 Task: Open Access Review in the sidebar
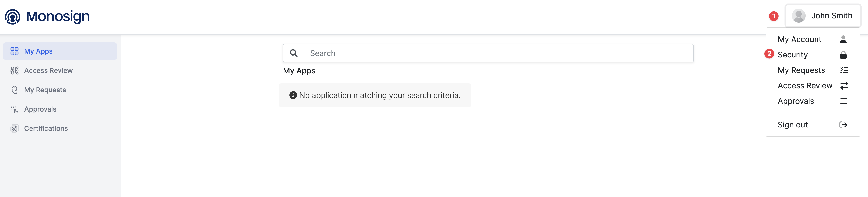pyautogui.click(x=48, y=70)
